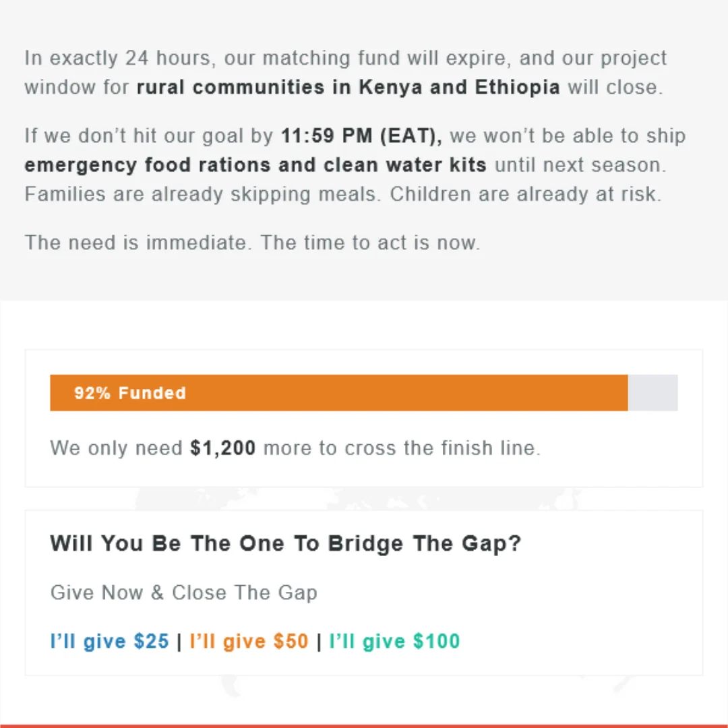Click the bold "11:59 PM (EAT)" deadline

361,136
